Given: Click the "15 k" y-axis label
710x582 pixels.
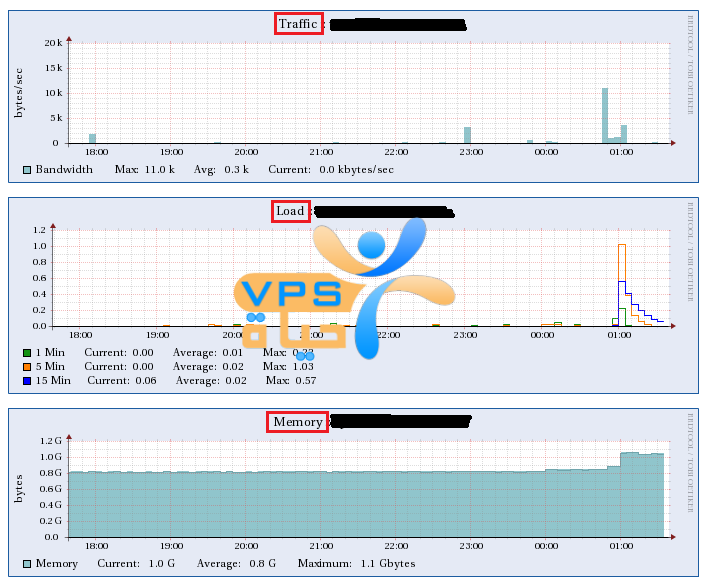Looking at the screenshot, I should [53, 68].
